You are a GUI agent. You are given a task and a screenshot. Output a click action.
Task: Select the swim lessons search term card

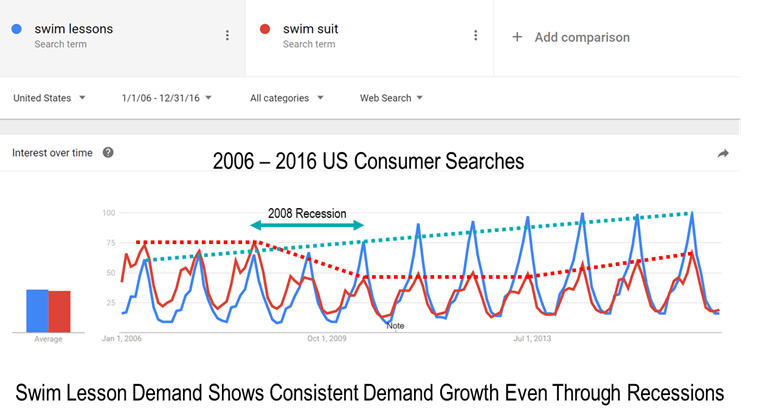coord(122,38)
